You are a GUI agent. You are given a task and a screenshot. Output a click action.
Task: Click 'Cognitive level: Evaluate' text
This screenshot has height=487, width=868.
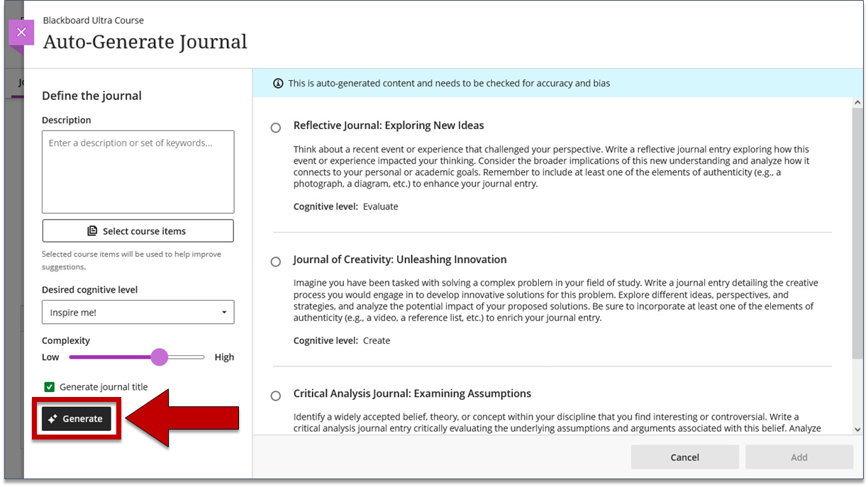point(346,207)
